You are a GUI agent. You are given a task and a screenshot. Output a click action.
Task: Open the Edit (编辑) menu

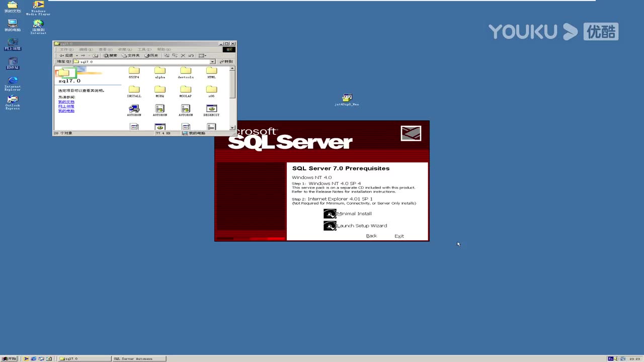pos(86,49)
